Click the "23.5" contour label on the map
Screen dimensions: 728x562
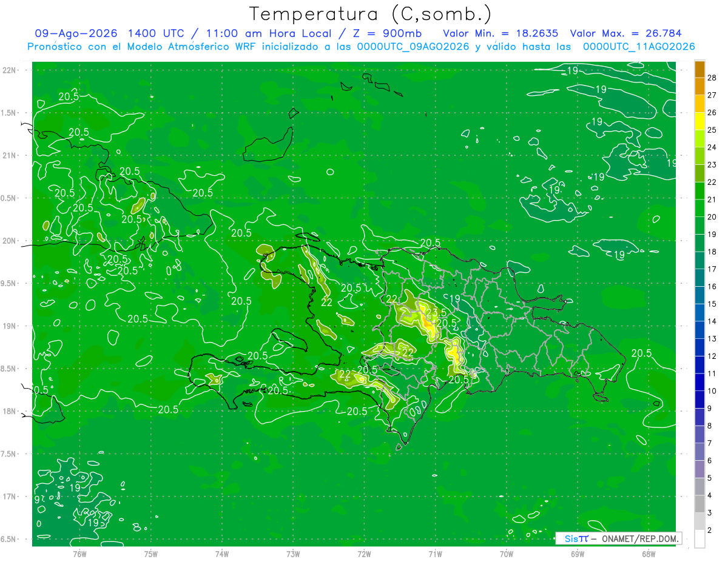[x=436, y=312]
